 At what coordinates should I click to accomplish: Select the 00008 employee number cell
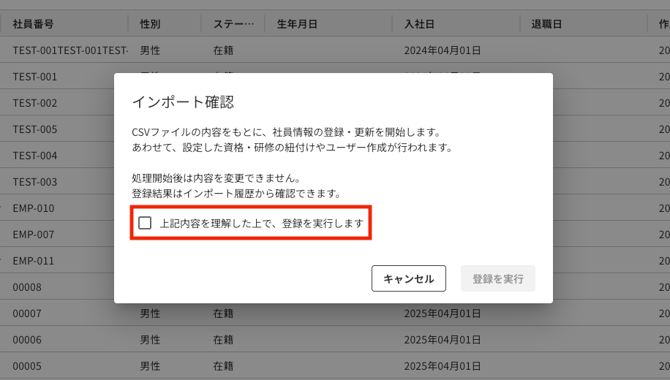[27, 287]
